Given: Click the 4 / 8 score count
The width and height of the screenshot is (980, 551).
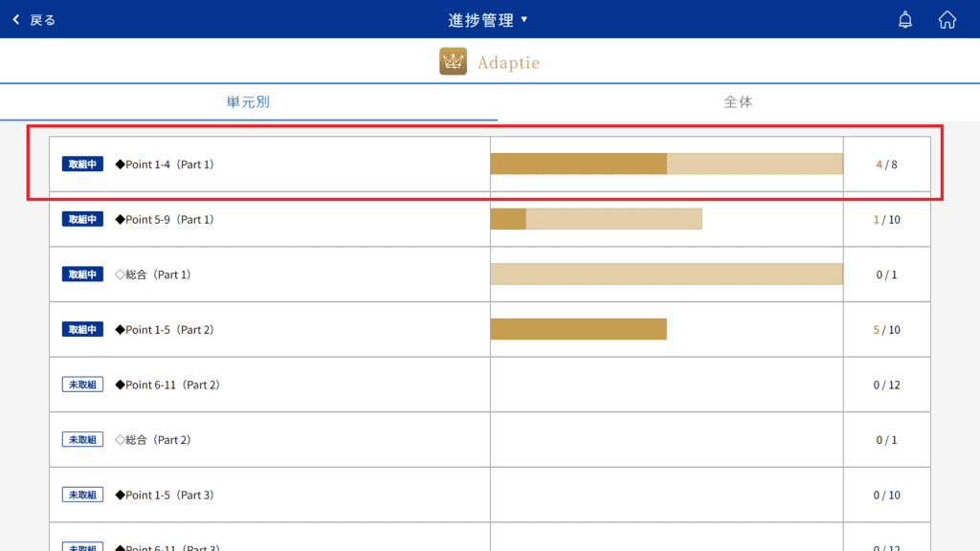Looking at the screenshot, I should tap(886, 165).
